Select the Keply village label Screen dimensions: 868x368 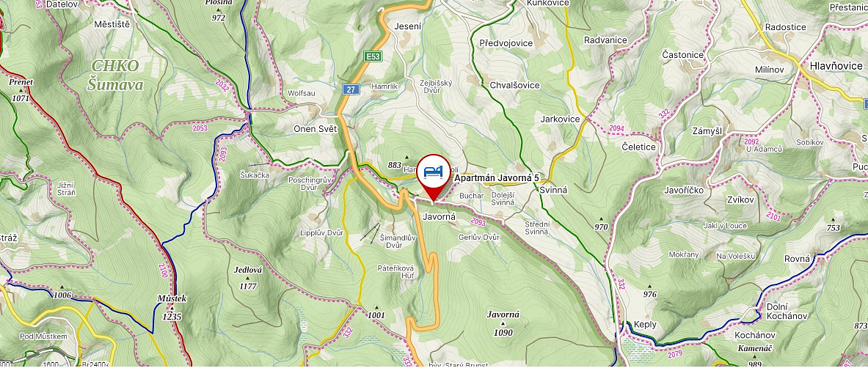pos(646,324)
